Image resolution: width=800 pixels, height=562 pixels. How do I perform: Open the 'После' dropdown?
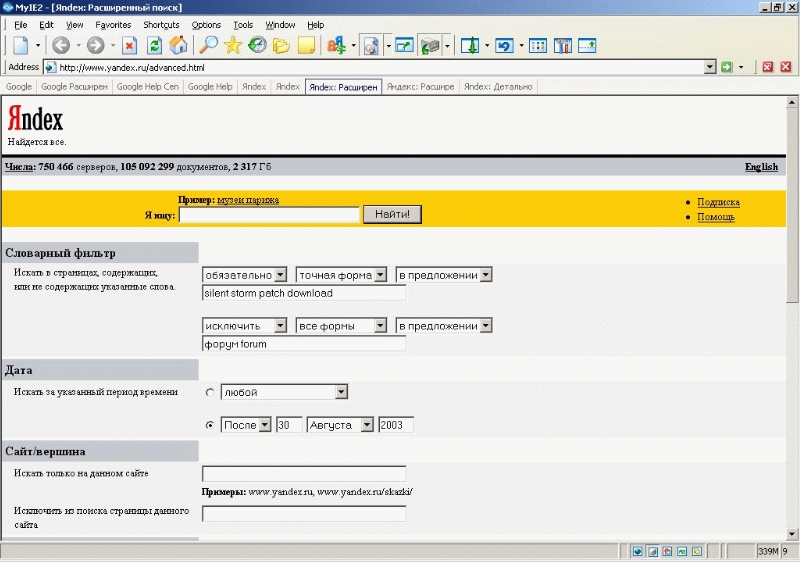pos(246,425)
